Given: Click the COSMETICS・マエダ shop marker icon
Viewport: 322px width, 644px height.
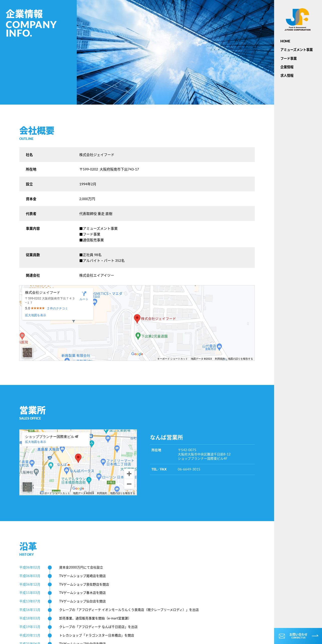Looking at the screenshot, I should point(95,302).
